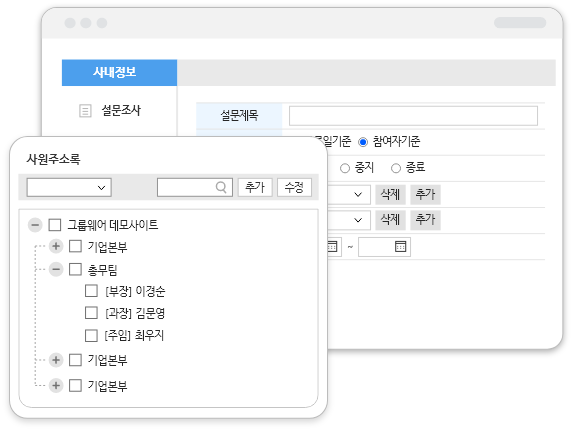Click the first 삭제 button

(x=390, y=194)
